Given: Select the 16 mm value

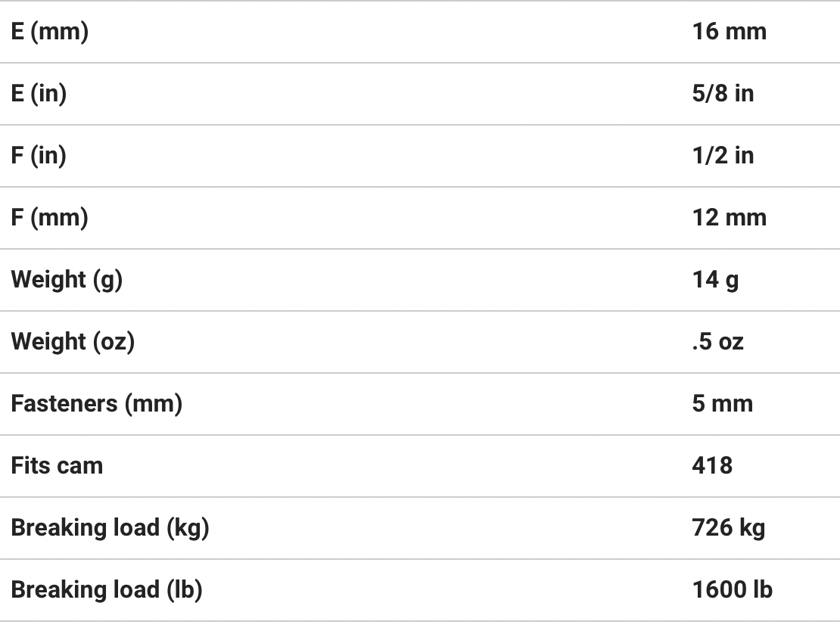Looking at the screenshot, I should (729, 32).
